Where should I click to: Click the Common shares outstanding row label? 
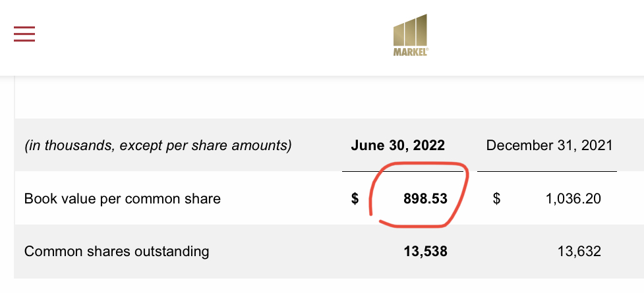coord(117,251)
